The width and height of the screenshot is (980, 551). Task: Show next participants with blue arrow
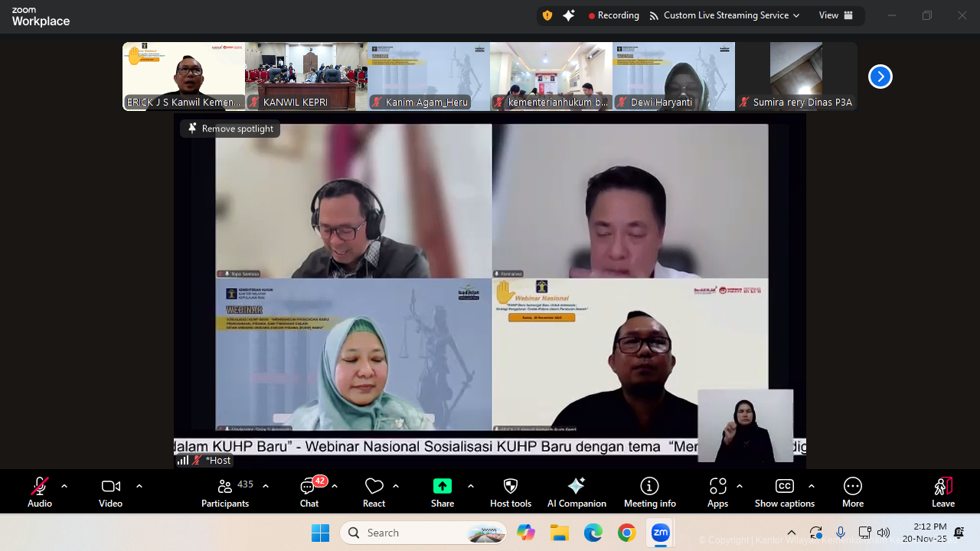click(x=880, y=77)
